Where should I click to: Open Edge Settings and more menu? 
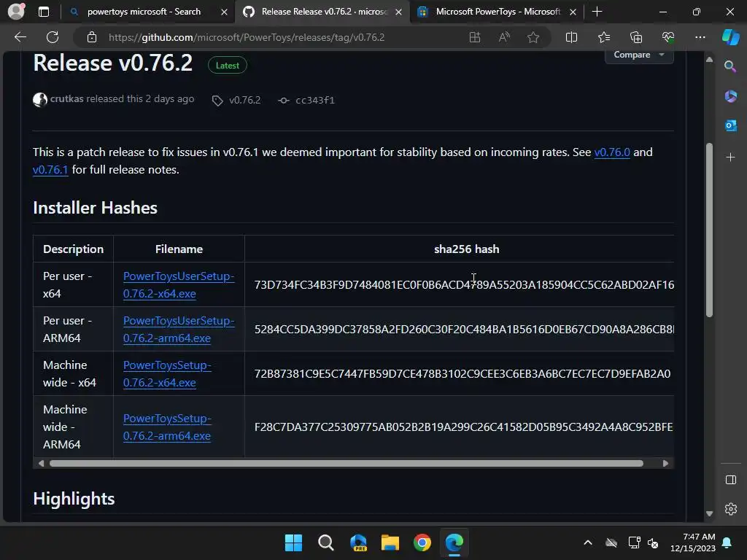[x=700, y=37]
